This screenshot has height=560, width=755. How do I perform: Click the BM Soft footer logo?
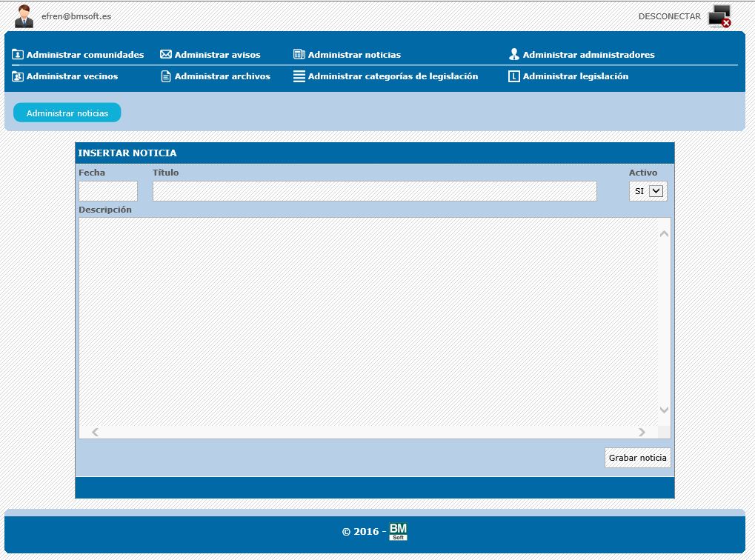[398, 531]
